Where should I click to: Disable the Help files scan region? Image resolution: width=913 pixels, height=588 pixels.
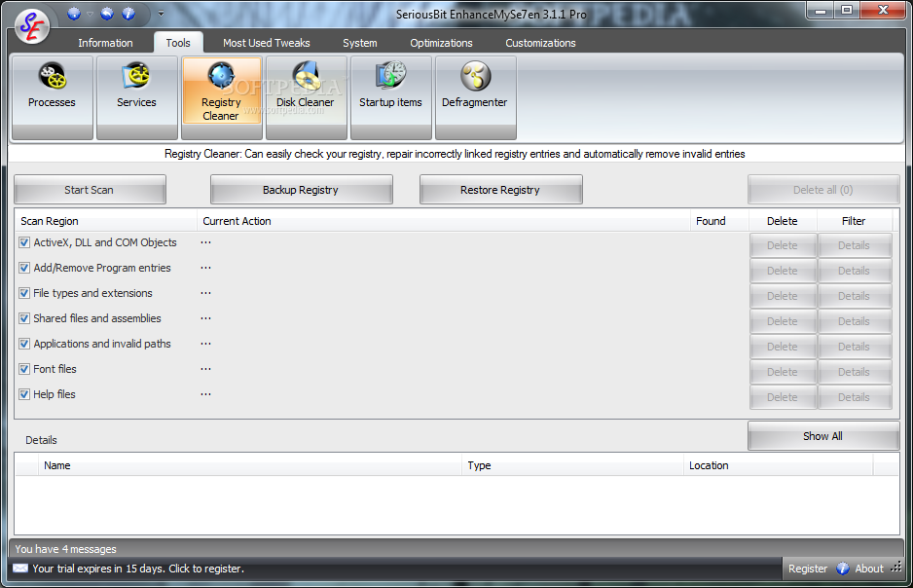(24, 394)
